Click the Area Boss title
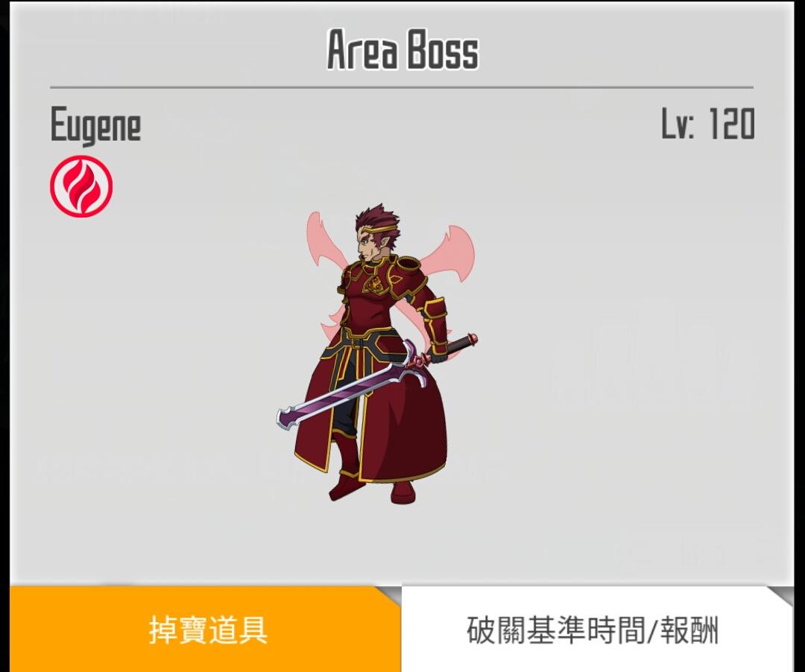 point(402,50)
